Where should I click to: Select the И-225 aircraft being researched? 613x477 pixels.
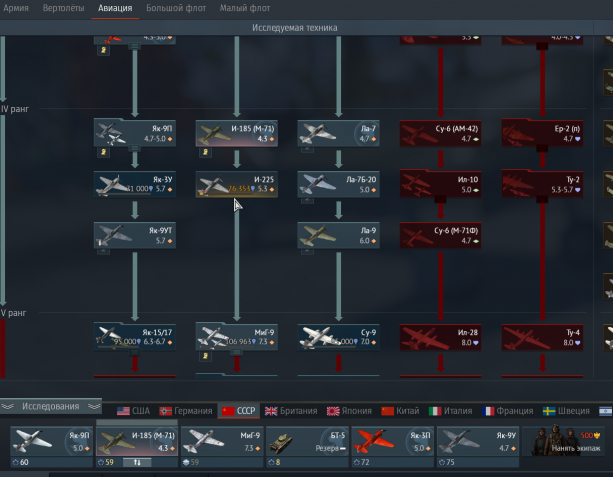pyautogui.click(x=237, y=184)
